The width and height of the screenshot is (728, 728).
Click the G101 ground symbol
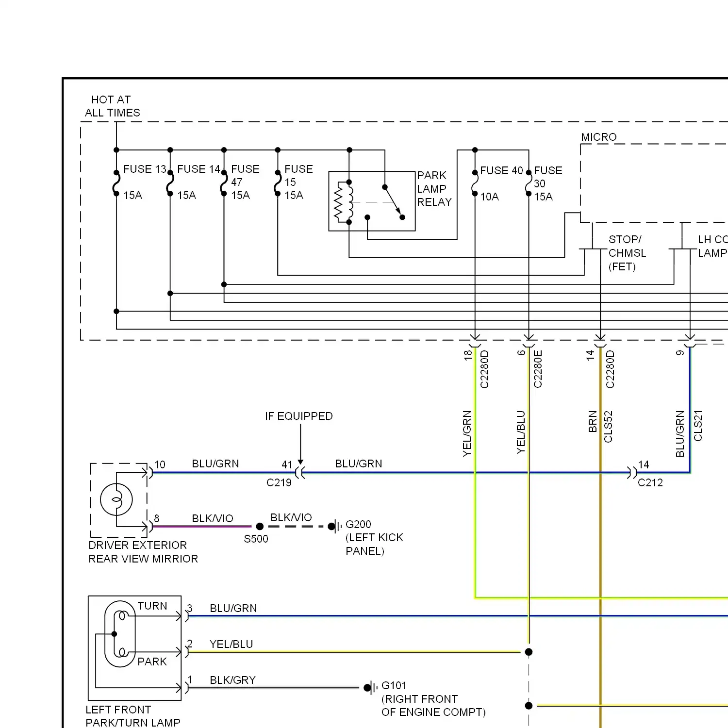point(371,688)
